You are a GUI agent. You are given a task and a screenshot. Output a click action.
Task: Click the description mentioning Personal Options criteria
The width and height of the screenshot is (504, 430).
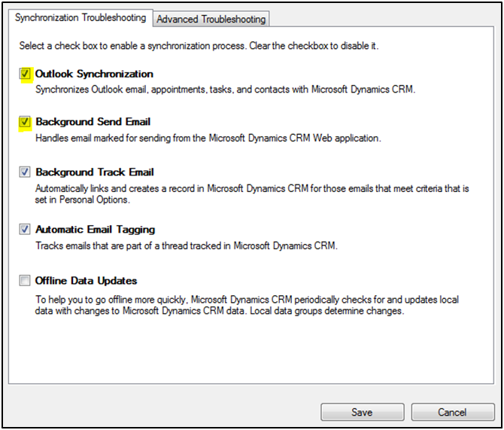252,194
